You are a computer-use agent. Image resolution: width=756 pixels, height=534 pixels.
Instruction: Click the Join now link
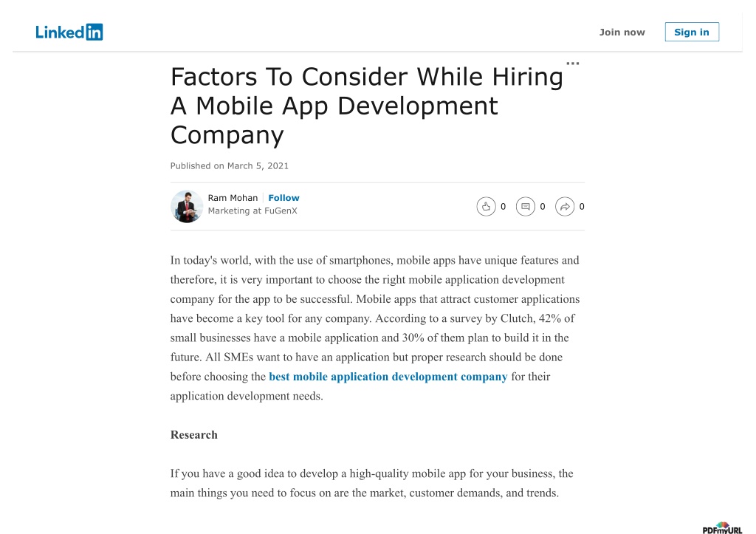point(622,32)
